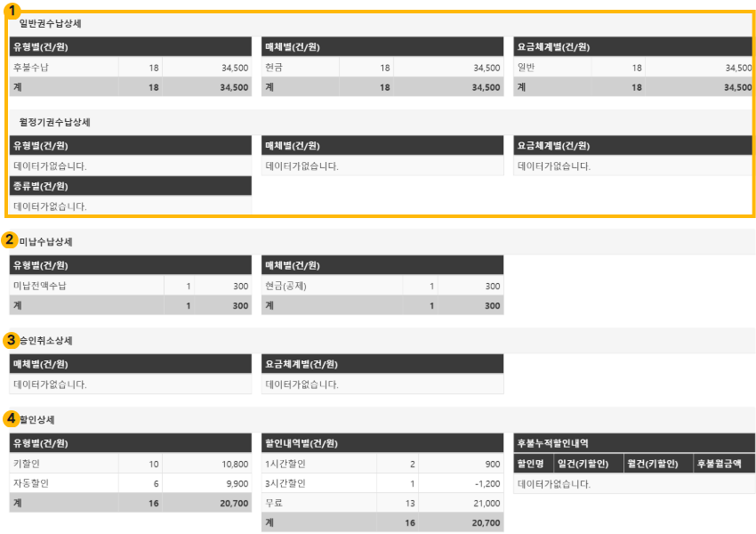Select the count 10 in 키할인 row
756x534 pixels.
[154, 464]
